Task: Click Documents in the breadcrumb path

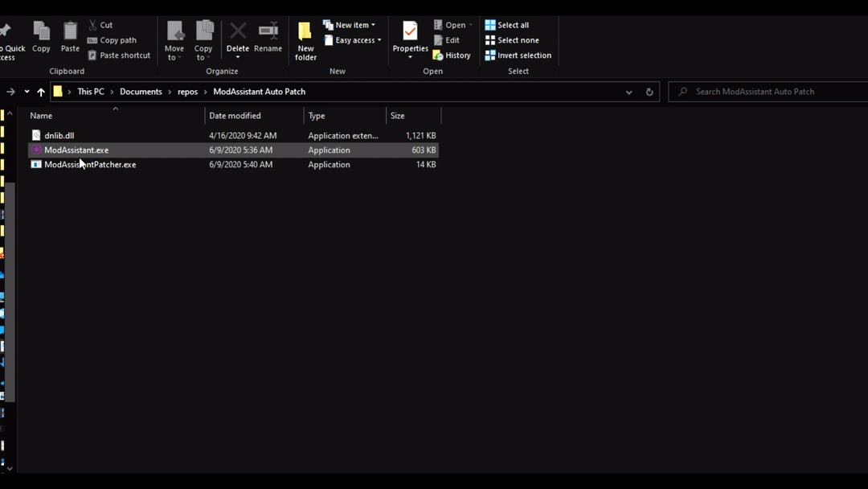Action: 141,92
